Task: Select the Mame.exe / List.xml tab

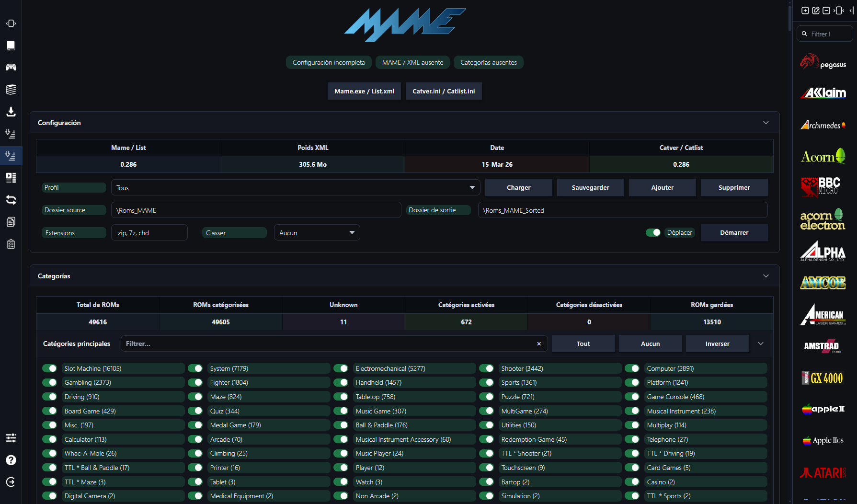Action: 364,91
